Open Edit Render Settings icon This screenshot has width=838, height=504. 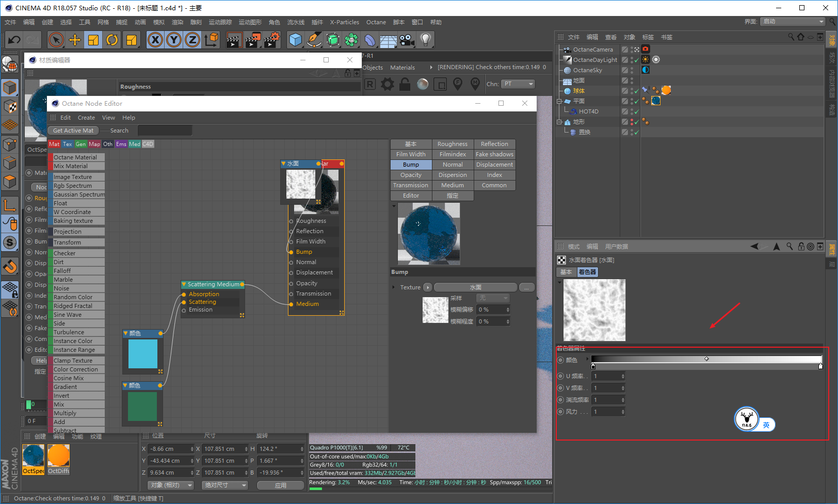coord(272,40)
